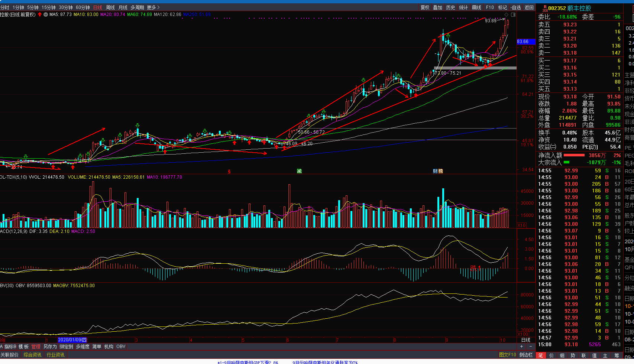Open 历史 history button
634x364 pixels.
[x=450, y=7]
